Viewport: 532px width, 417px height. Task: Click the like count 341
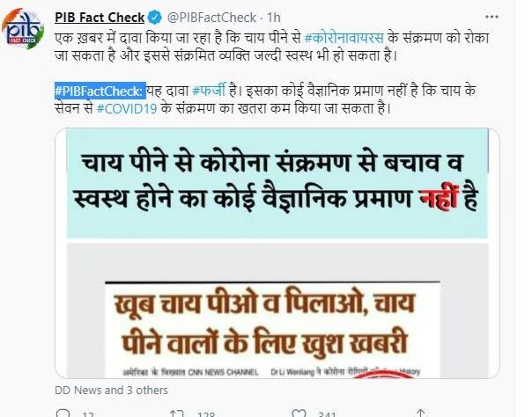(x=327, y=414)
